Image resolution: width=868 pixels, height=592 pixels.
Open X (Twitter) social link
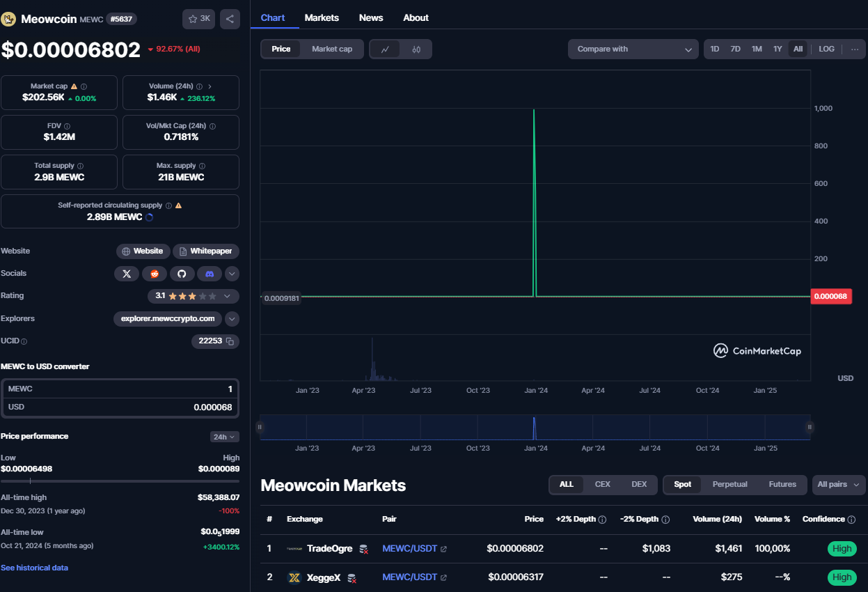click(x=127, y=274)
